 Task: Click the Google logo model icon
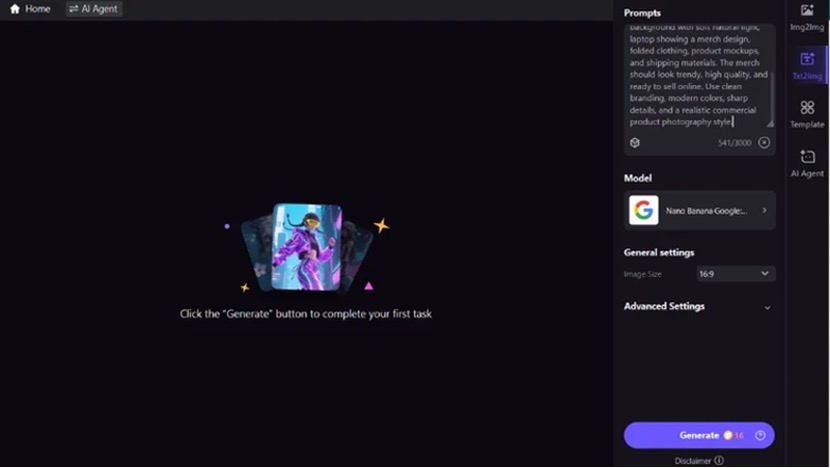[x=643, y=210]
